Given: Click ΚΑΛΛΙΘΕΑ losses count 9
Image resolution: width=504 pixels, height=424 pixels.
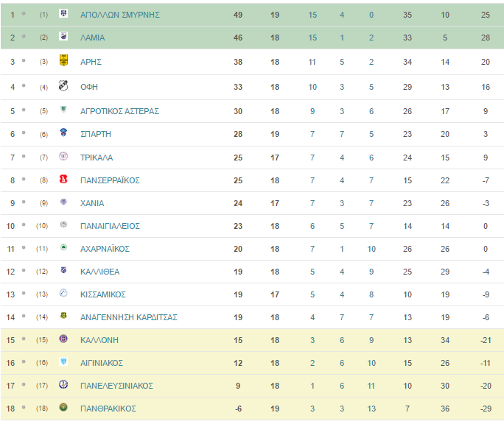Looking at the screenshot, I should pos(371,272).
